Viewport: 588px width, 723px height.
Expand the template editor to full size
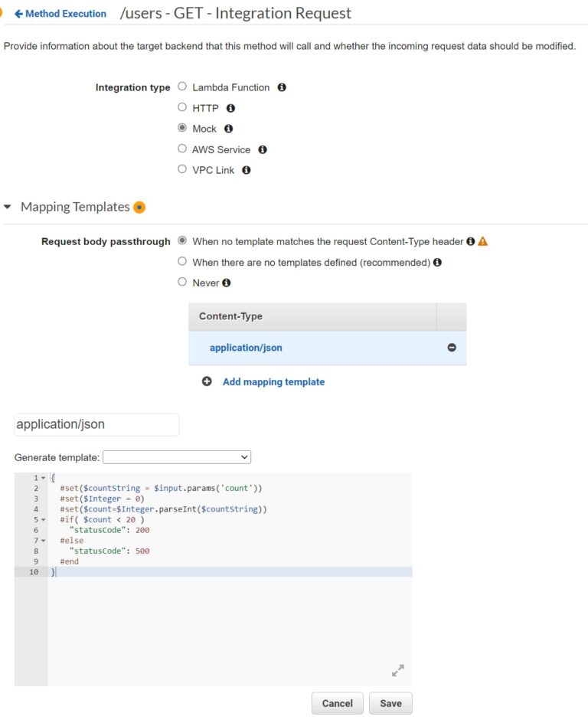click(397, 670)
